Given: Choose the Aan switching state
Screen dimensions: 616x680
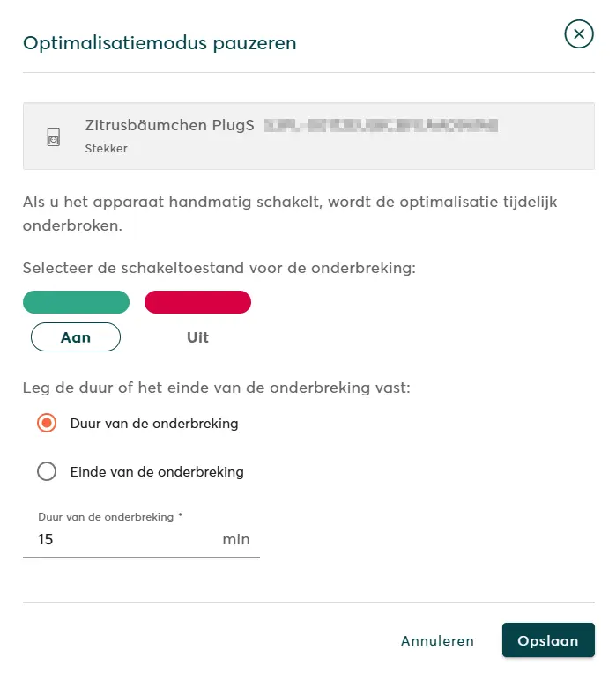Looking at the screenshot, I should (76, 337).
